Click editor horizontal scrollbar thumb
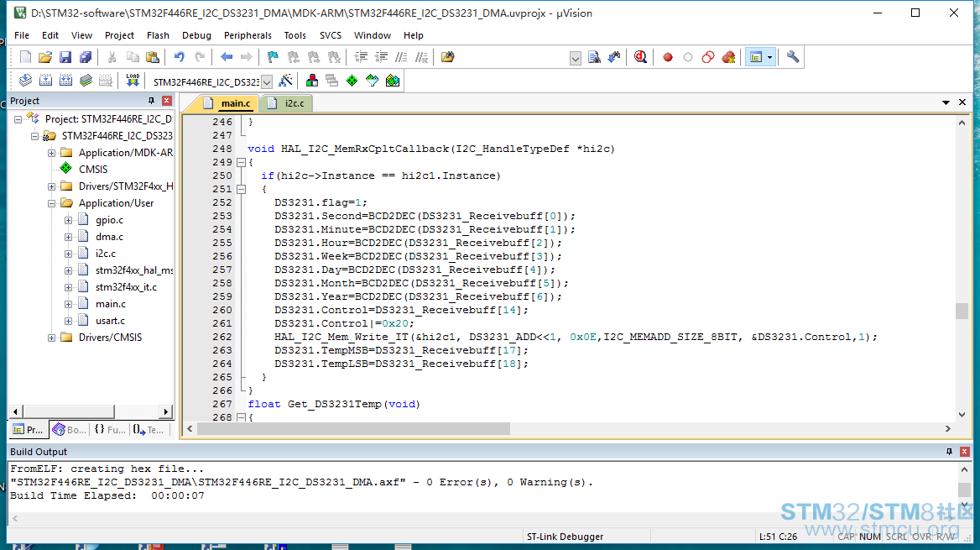 (354, 428)
